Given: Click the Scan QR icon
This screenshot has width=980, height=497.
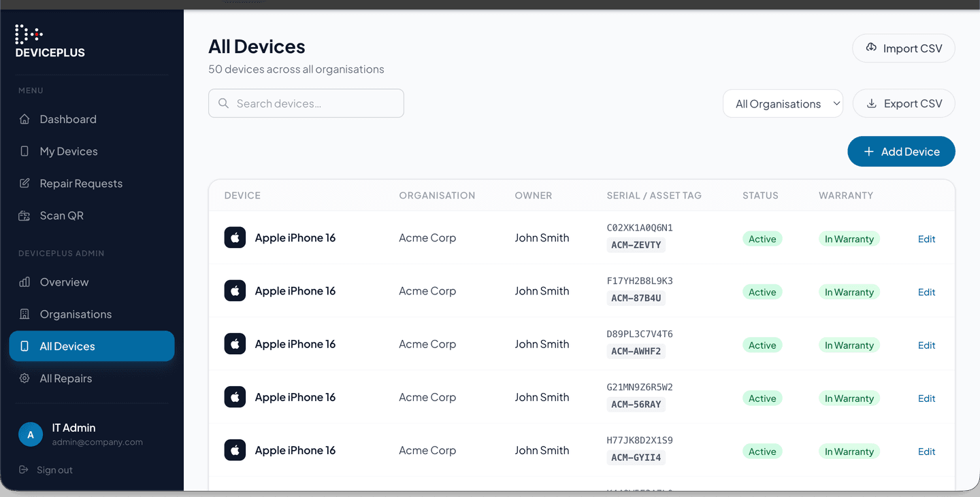Looking at the screenshot, I should (24, 216).
